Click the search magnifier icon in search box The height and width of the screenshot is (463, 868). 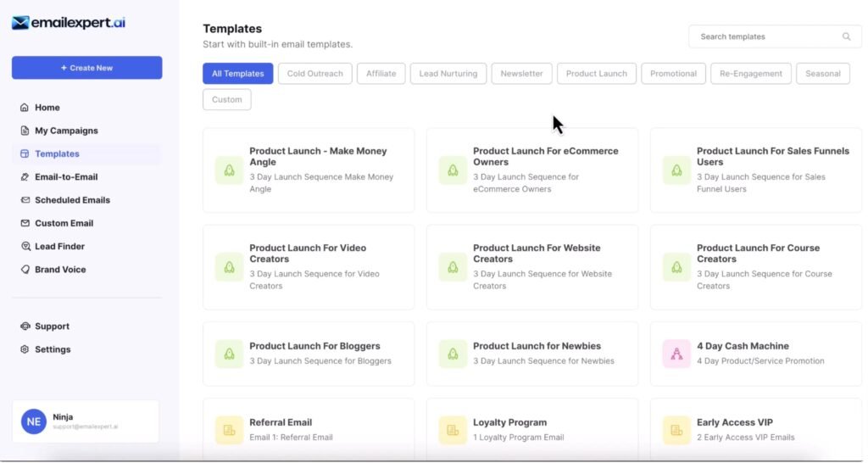(847, 36)
